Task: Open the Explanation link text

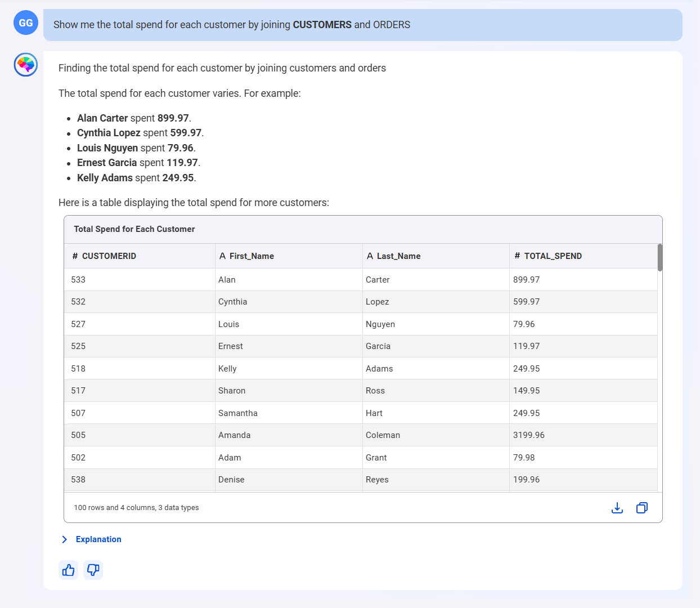Action: coord(98,539)
